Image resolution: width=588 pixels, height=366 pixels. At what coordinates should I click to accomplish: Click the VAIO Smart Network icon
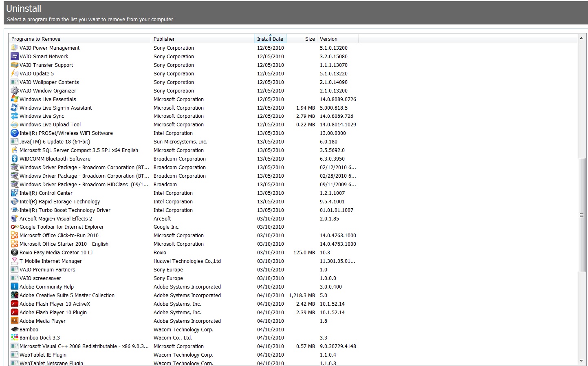click(x=14, y=56)
